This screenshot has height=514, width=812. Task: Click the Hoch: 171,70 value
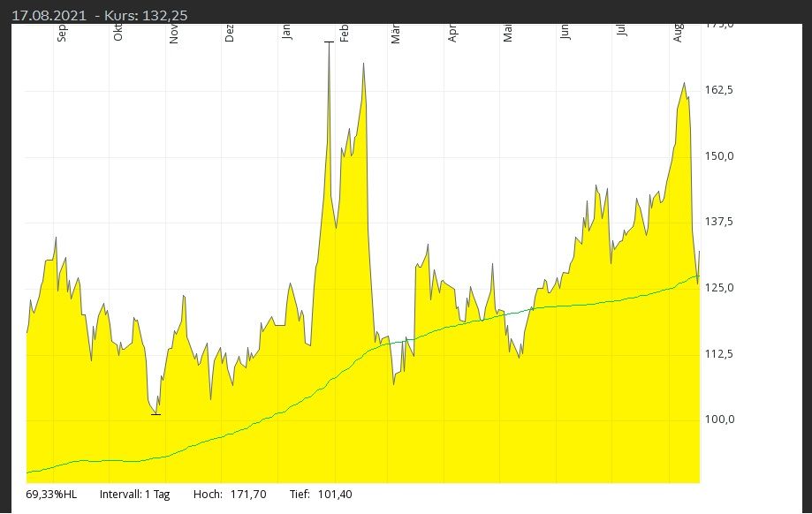click(x=230, y=495)
